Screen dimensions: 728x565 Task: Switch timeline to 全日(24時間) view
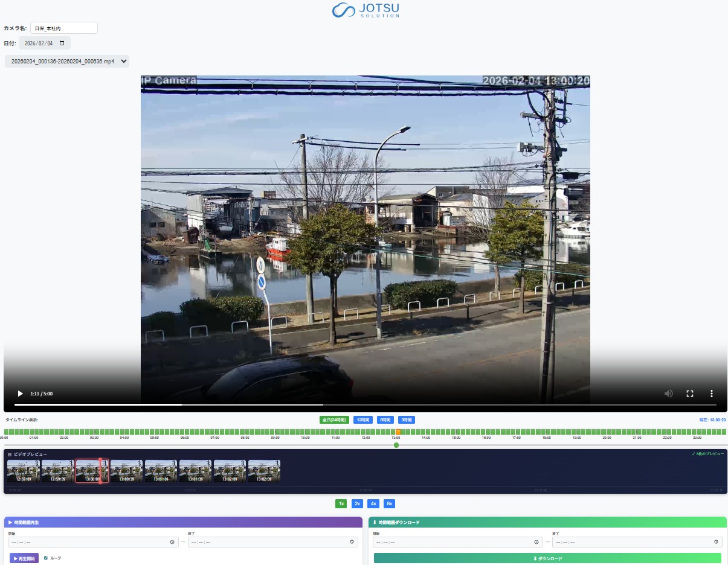[334, 420]
